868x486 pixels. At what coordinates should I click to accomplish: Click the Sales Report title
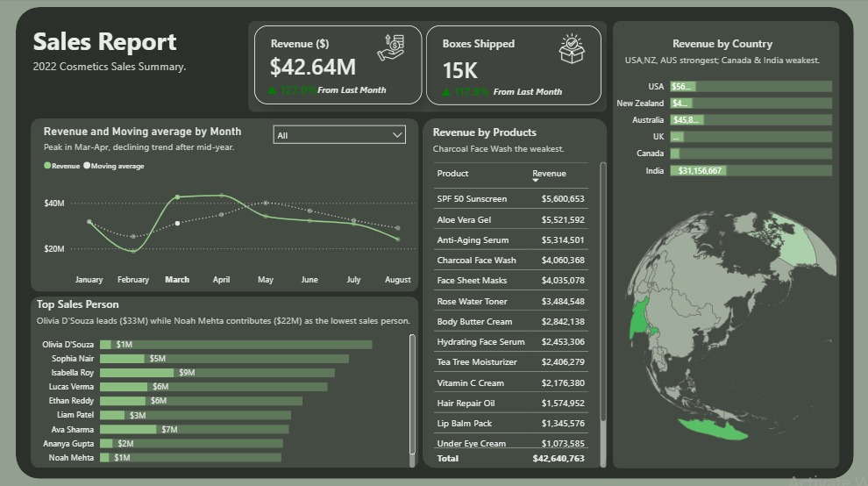coord(104,41)
